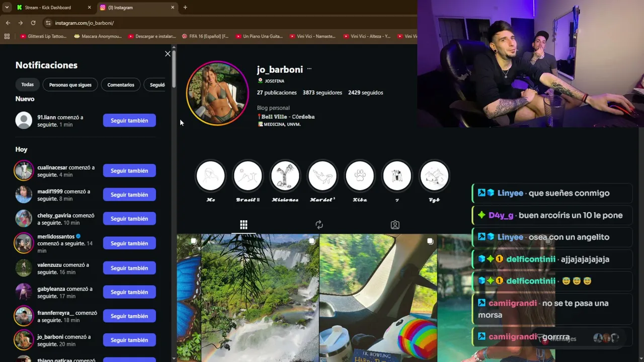Switch to the tagged photos tab
This screenshot has width=644, height=362.
[x=395, y=225]
